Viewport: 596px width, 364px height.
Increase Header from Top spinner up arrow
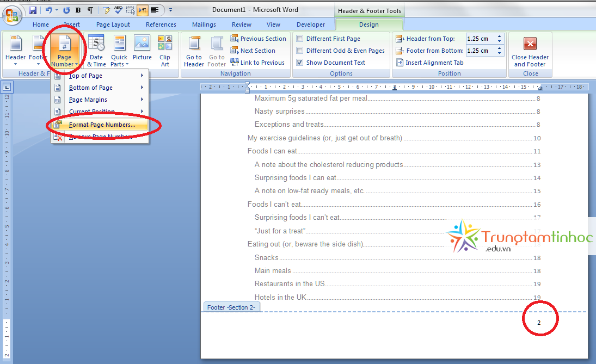500,36
